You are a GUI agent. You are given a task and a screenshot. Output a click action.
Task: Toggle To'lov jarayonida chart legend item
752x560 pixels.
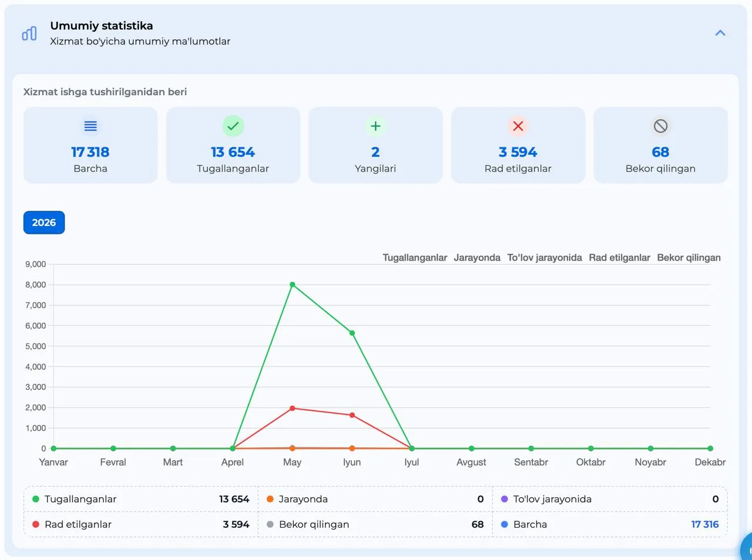point(545,258)
